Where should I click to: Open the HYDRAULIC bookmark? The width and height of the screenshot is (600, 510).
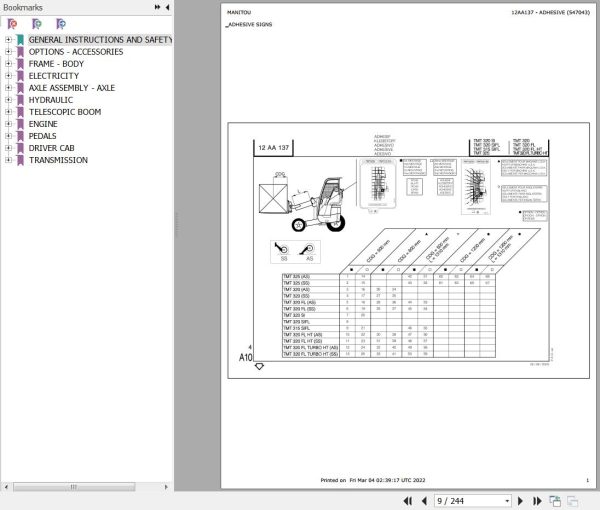point(51,100)
